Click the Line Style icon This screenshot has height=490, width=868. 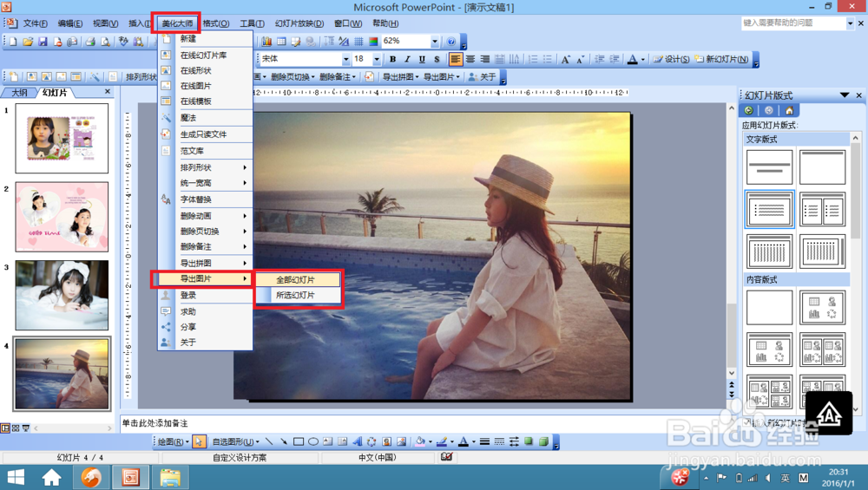coord(484,441)
